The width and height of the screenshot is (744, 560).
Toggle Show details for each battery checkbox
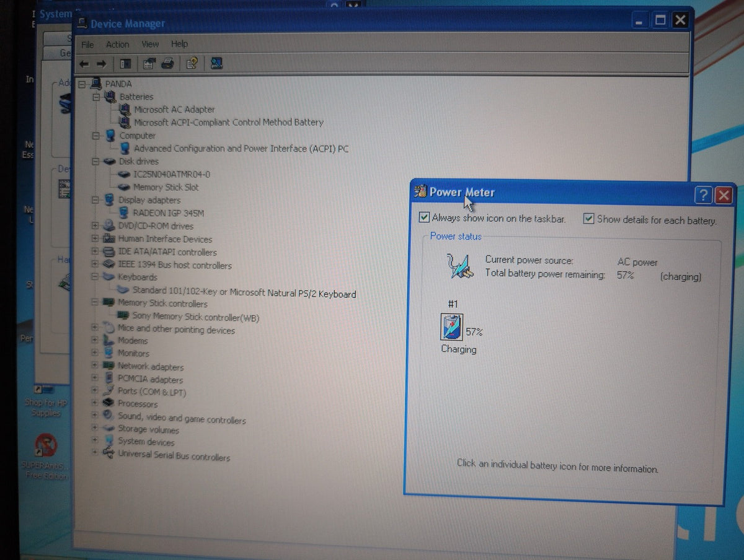pos(588,219)
